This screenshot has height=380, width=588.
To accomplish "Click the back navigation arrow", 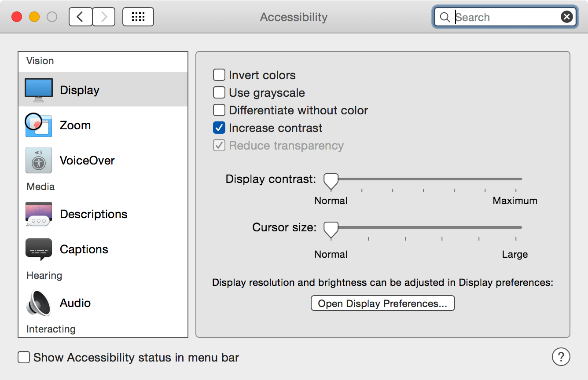I will (x=80, y=16).
